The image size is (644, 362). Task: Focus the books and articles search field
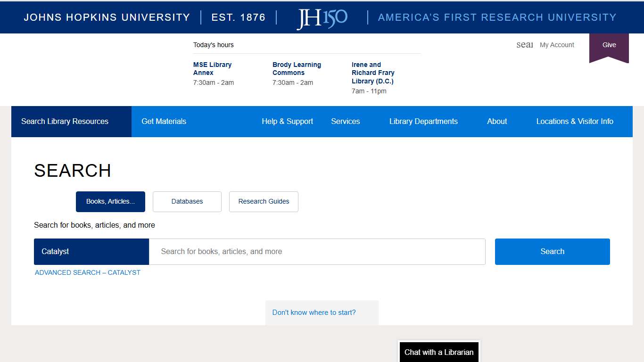coord(317,252)
